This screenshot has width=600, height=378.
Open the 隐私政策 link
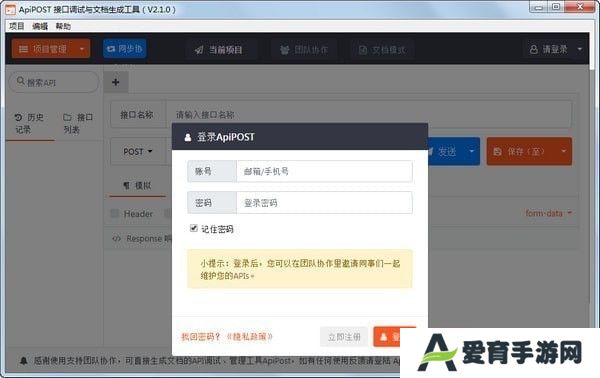coord(249,337)
